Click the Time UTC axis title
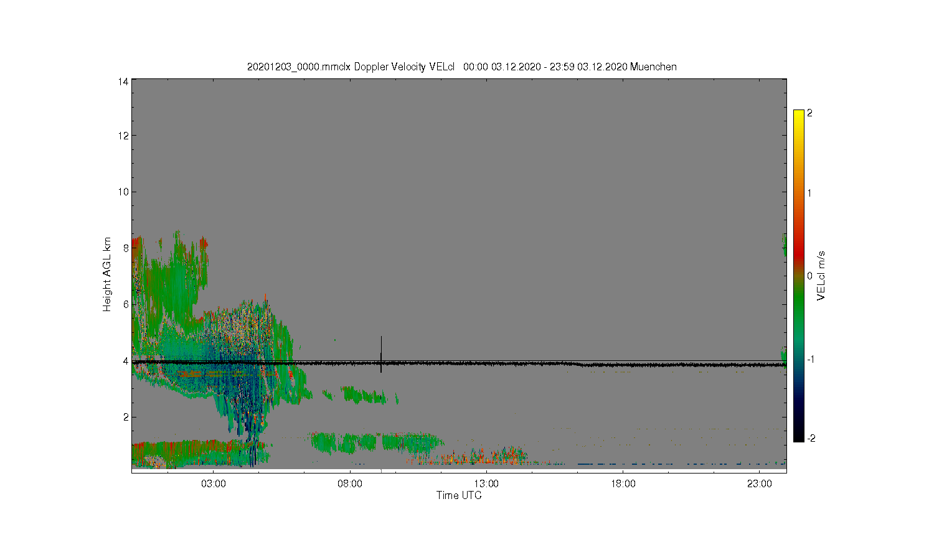The width and height of the screenshot is (934, 560). coord(459,496)
